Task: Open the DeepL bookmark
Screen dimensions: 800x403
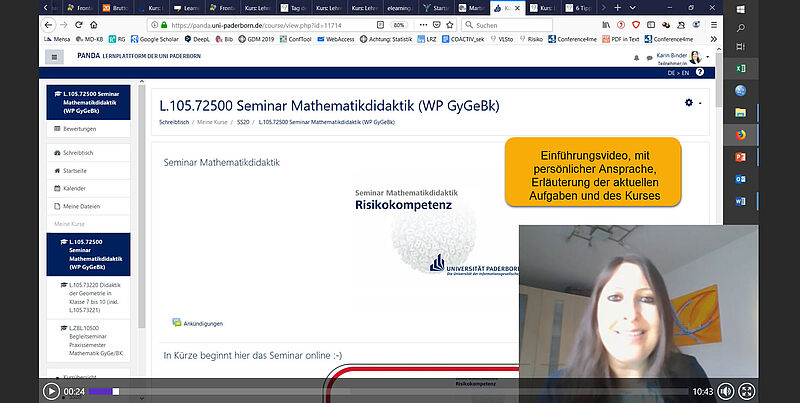Action: [197, 39]
